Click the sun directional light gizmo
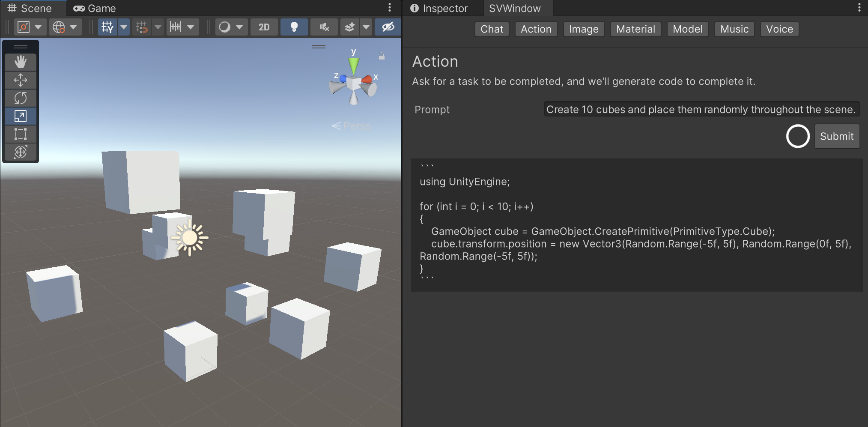Image resolution: width=868 pixels, height=427 pixels. click(189, 238)
